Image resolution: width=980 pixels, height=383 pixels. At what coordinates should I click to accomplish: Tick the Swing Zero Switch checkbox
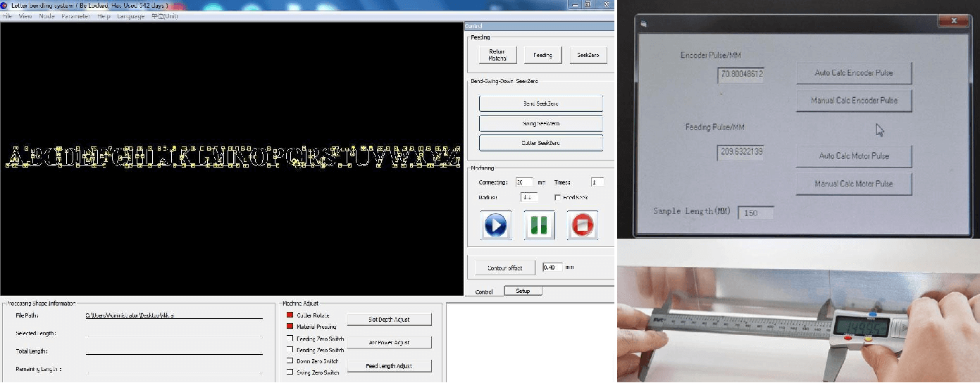(290, 372)
